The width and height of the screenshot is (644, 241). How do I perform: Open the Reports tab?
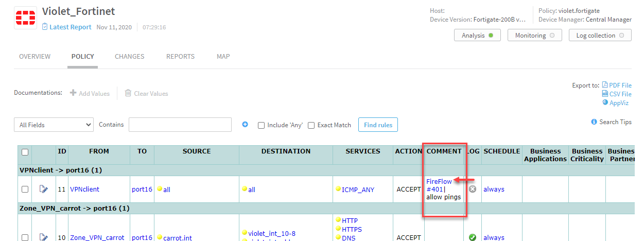[180, 57]
